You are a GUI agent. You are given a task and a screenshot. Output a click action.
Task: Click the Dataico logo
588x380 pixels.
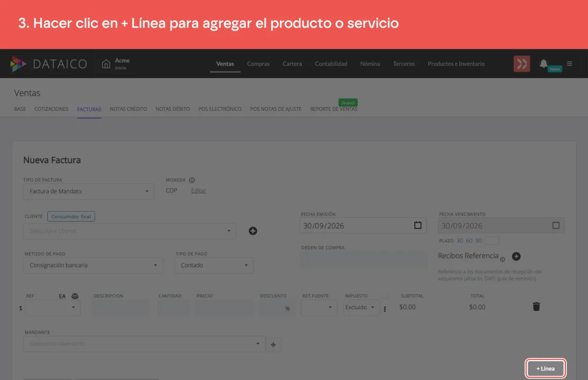(49, 64)
